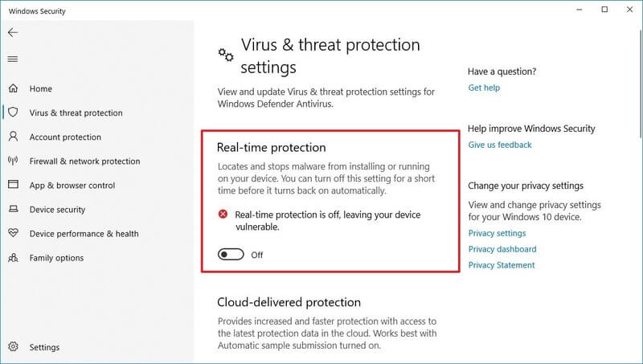Click the vertical scrollbar on right edge
The image size is (643, 364).
[641, 82]
